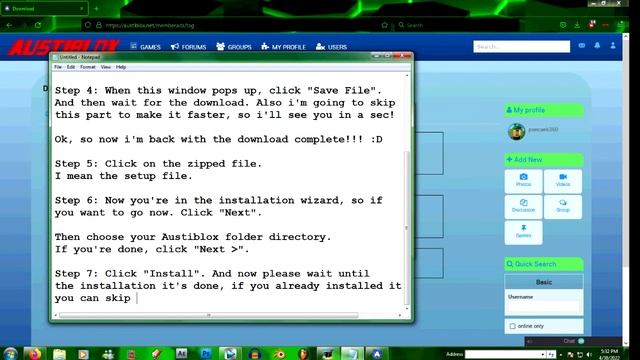This screenshot has height=360, width=640.
Task: Open the Windows Start button
Action: pyautogui.click(x=10, y=353)
